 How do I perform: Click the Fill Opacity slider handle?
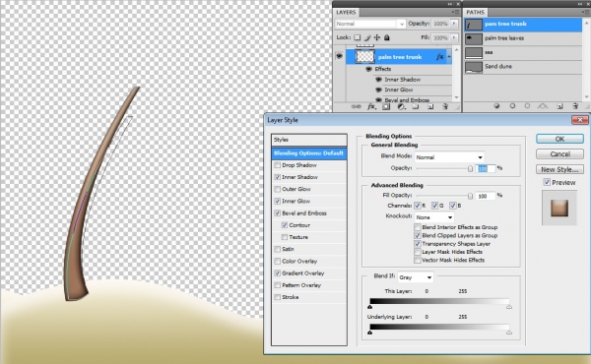470,196
